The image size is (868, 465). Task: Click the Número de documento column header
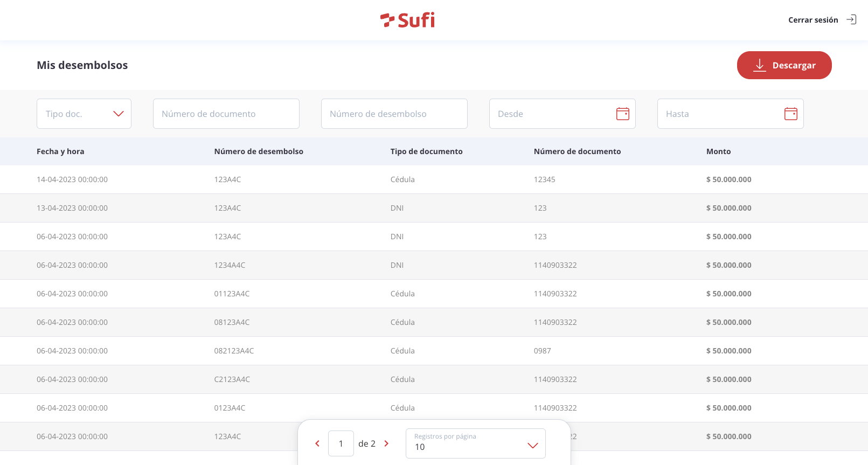577,151
